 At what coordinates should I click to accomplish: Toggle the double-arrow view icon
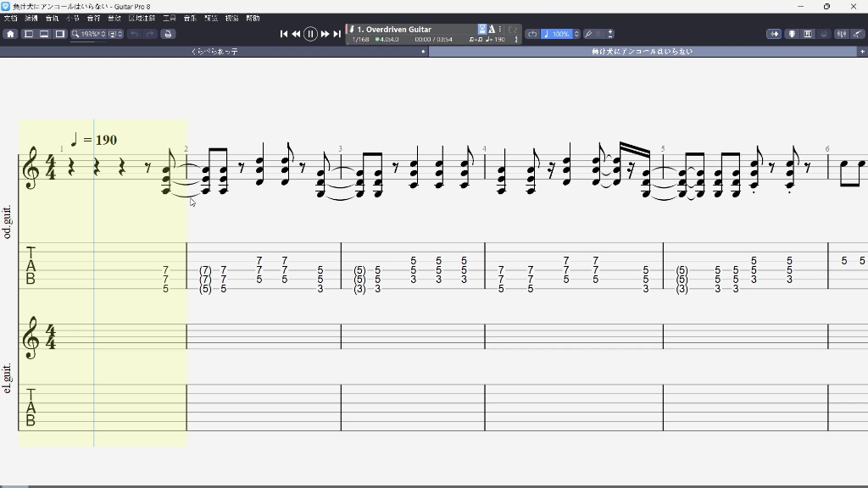tap(774, 34)
